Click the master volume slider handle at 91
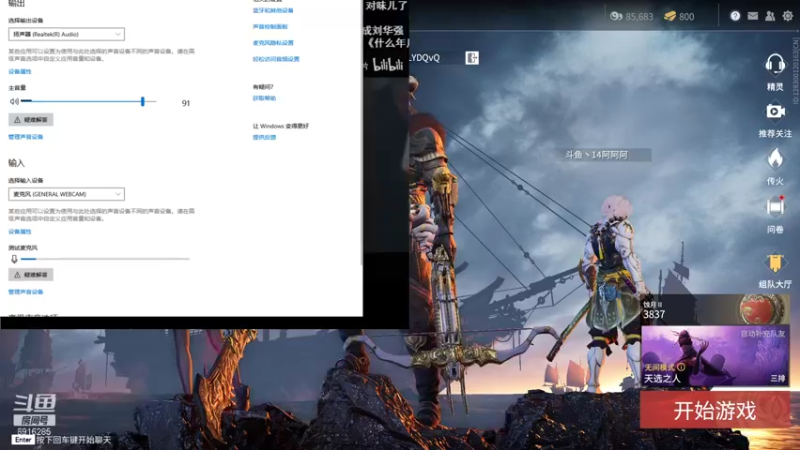The image size is (800, 450). tap(143, 102)
